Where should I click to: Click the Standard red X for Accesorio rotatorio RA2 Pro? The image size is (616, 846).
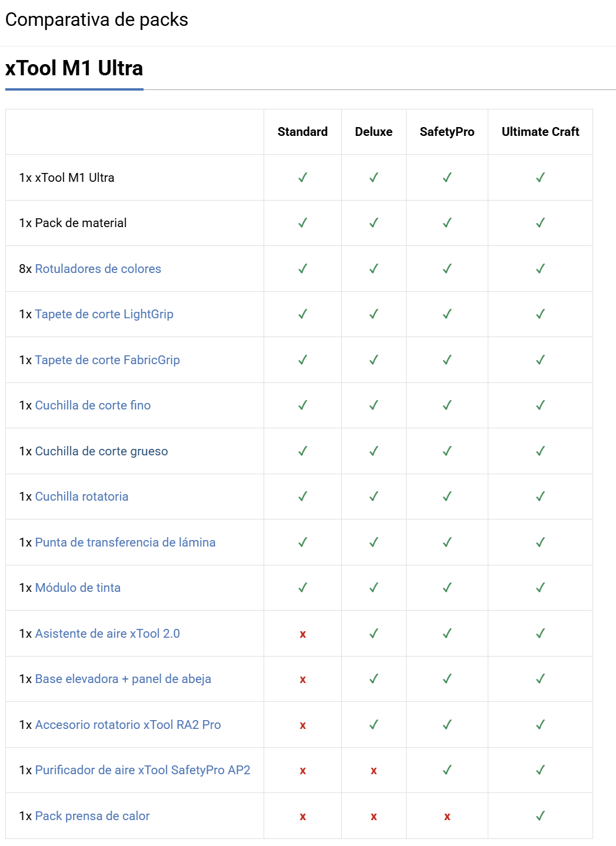pos(302,725)
